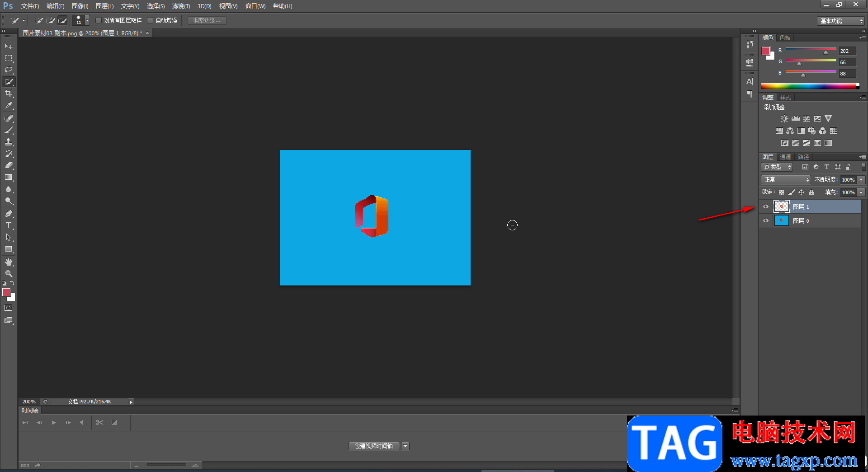Open the Layers panel flyout menu
This screenshot has width=868, height=472.
(x=863, y=157)
